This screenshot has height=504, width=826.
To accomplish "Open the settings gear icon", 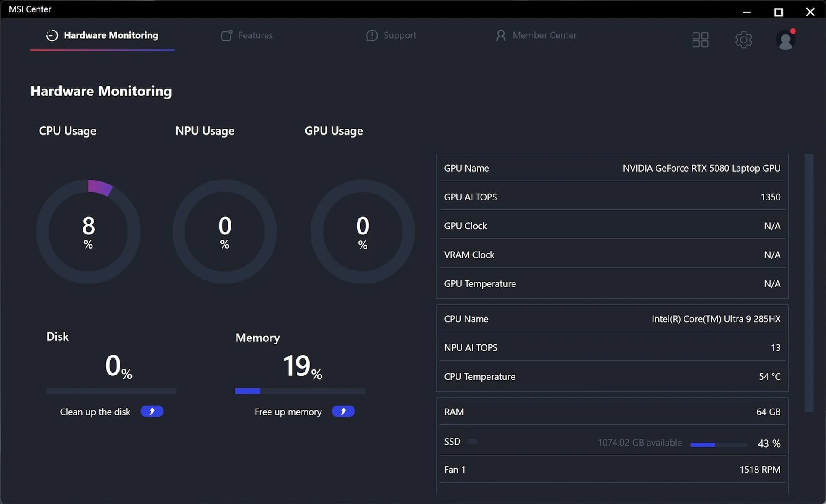I will (x=743, y=40).
